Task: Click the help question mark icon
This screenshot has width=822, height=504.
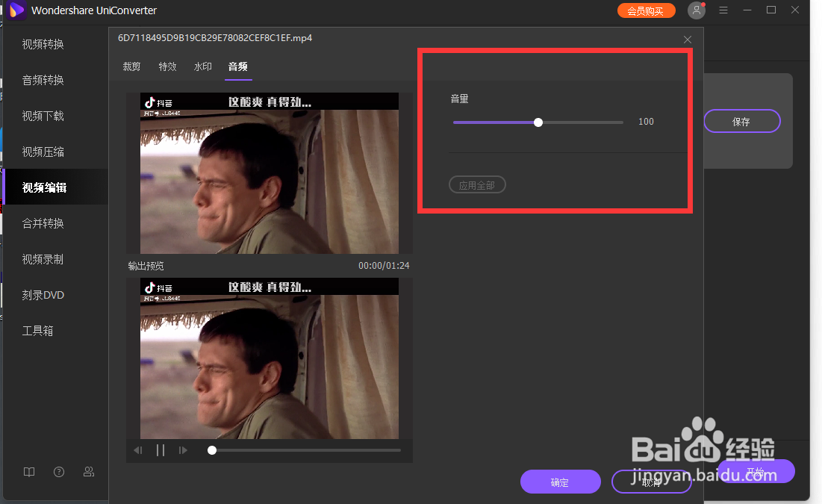Action: click(58, 472)
